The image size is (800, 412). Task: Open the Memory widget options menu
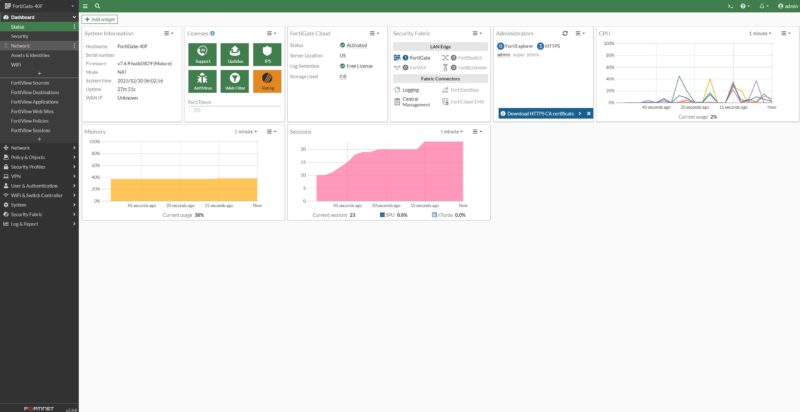pos(271,132)
